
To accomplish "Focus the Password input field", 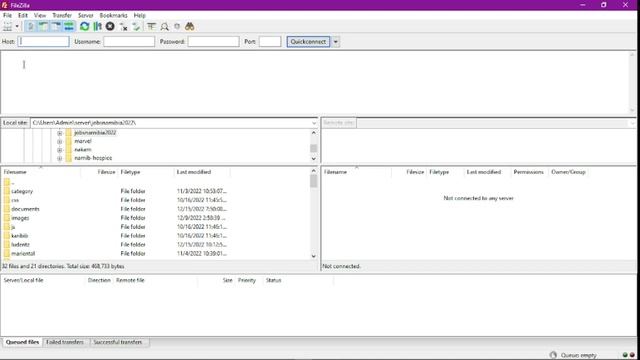I will (x=213, y=42).
